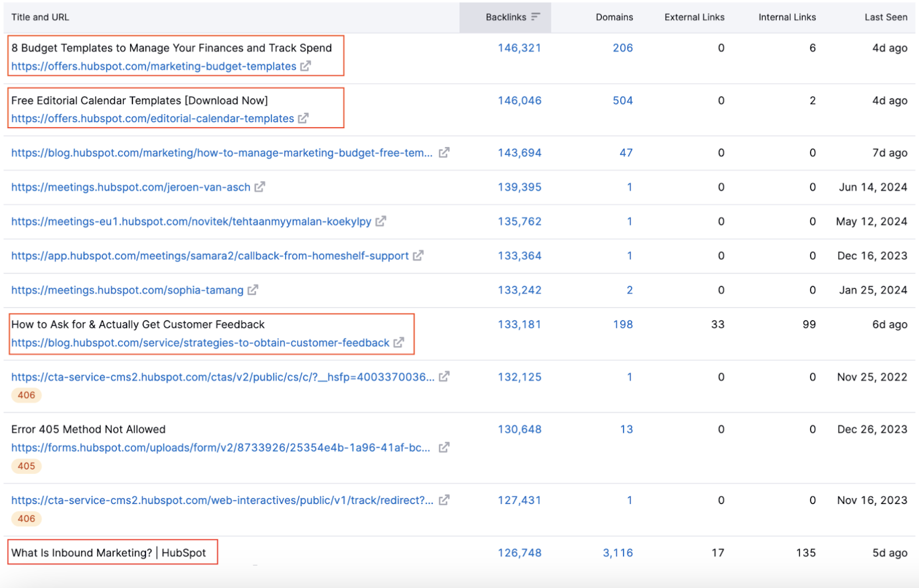The width and height of the screenshot is (919, 588).
Task: Click backlinks count 139,395
Action: [x=519, y=187]
